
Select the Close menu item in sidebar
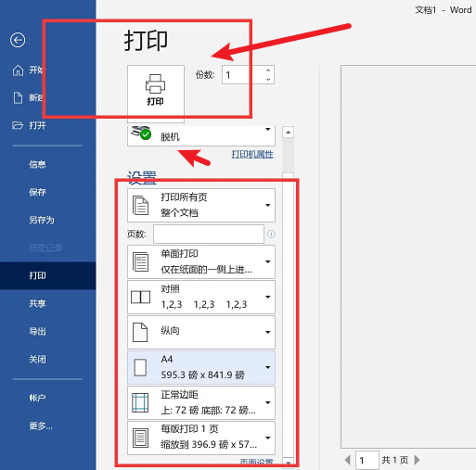(x=37, y=359)
